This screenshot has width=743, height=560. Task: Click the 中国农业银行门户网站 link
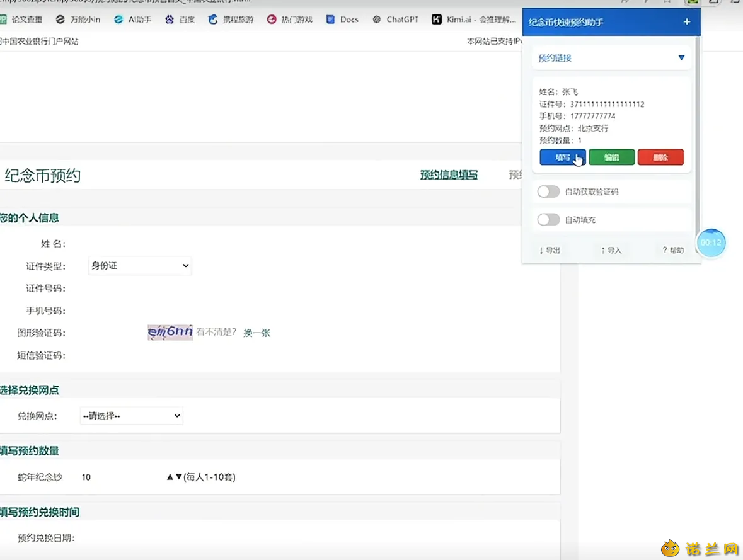point(39,41)
